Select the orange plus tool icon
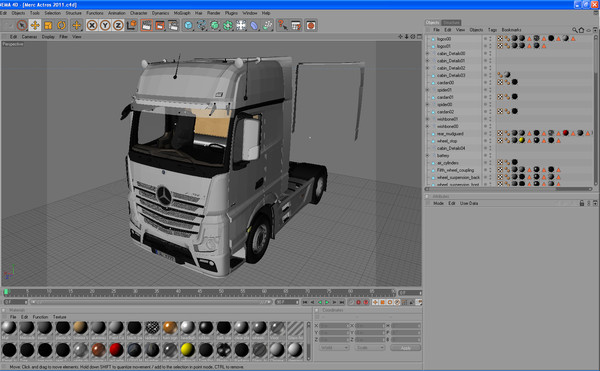Screen dimensions: 600x371 (x=76, y=26)
